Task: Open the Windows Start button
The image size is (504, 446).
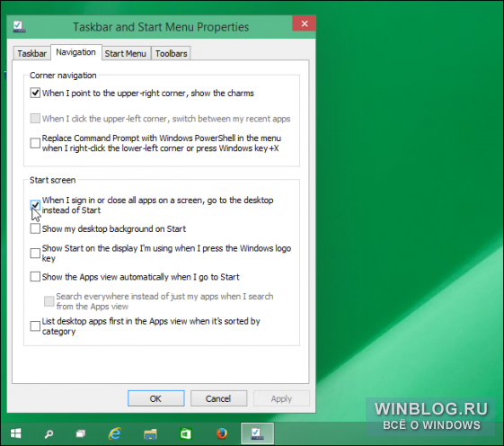Action: (x=16, y=433)
